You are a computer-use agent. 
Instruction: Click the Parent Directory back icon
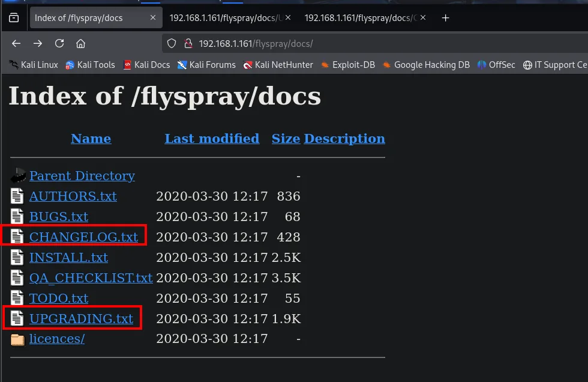[17, 175]
